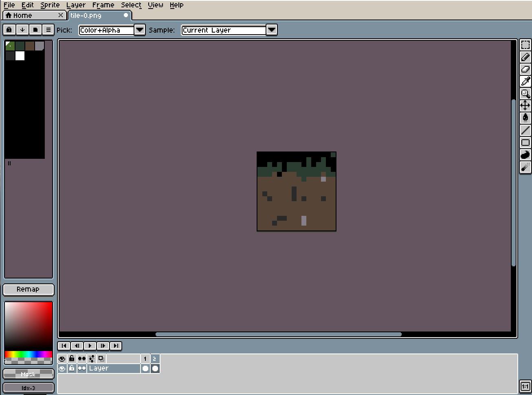Pick the dark charcoal palette swatch
The width and height of the screenshot is (532, 395).
[10, 55]
